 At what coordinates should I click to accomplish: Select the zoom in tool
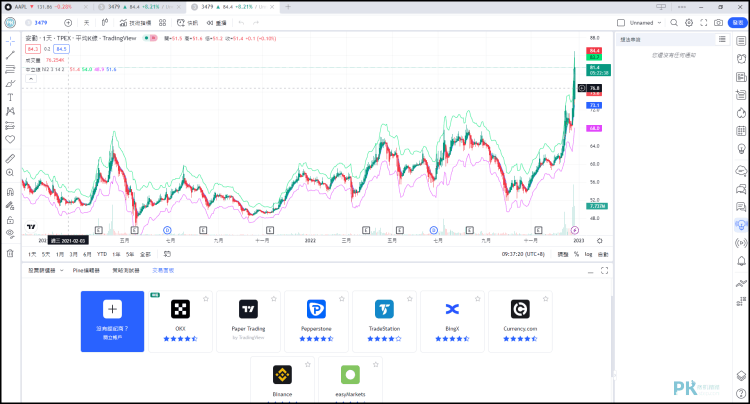tap(10, 173)
